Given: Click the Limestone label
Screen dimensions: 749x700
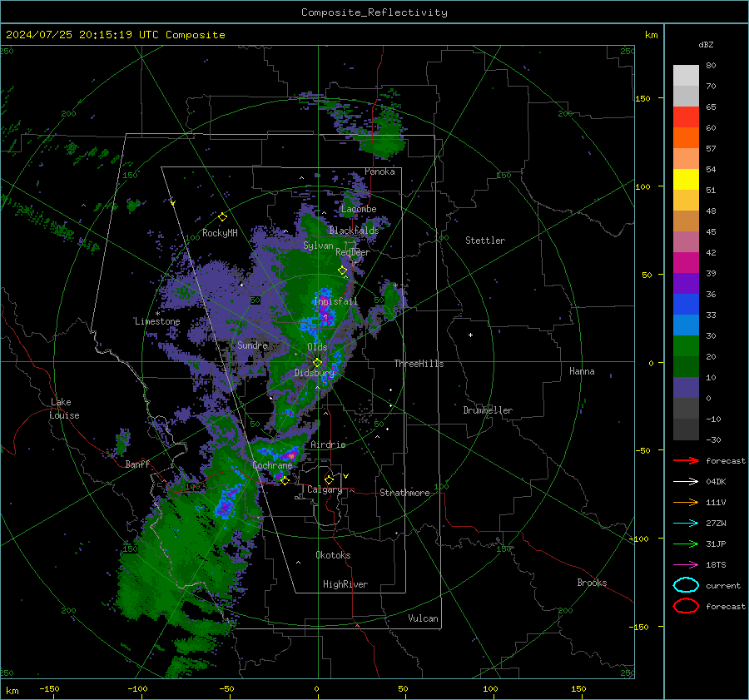Looking at the screenshot, I should [157, 321].
